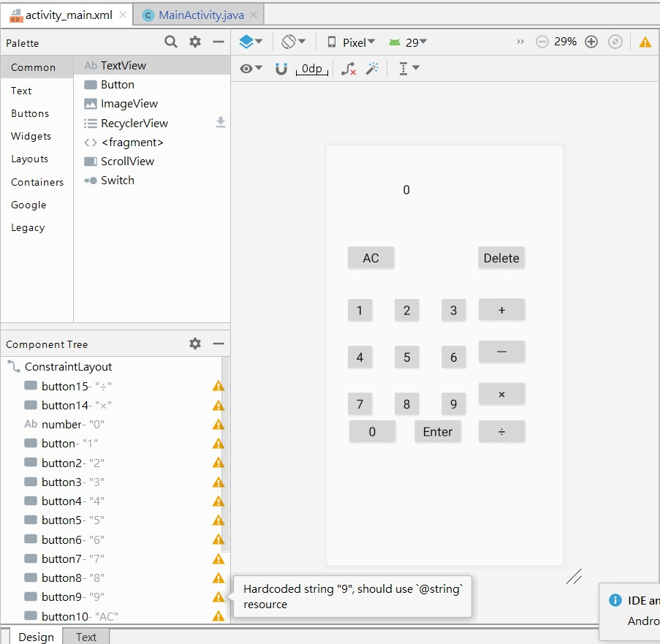Open Palette settings gear
Screen dimensions: 660x644
195,42
